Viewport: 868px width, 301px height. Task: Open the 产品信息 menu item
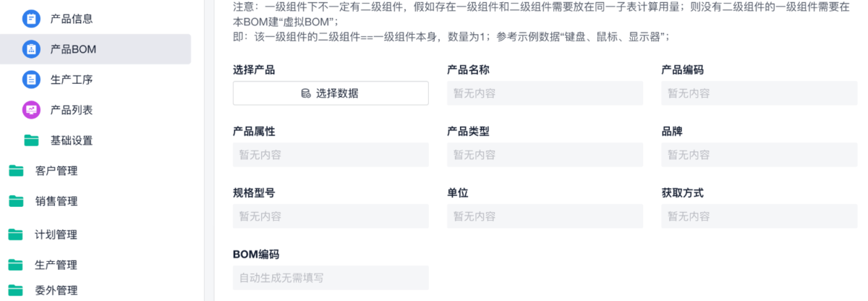coord(71,19)
